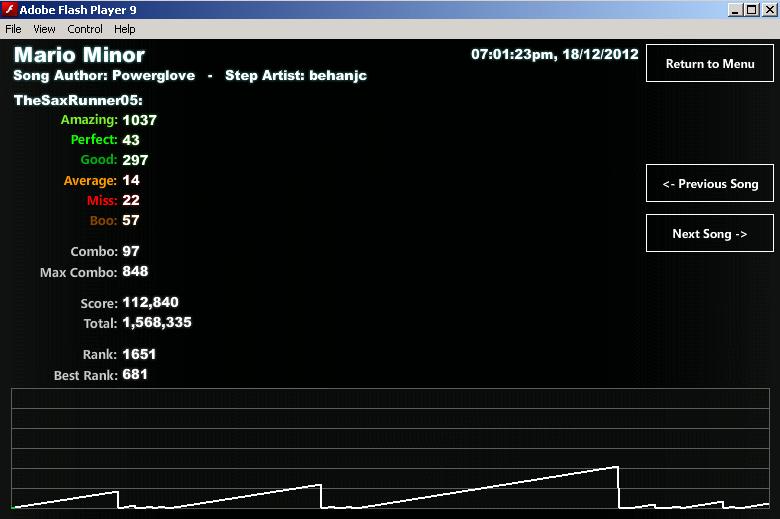Click the Max Combo value 848

[x=135, y=271]
